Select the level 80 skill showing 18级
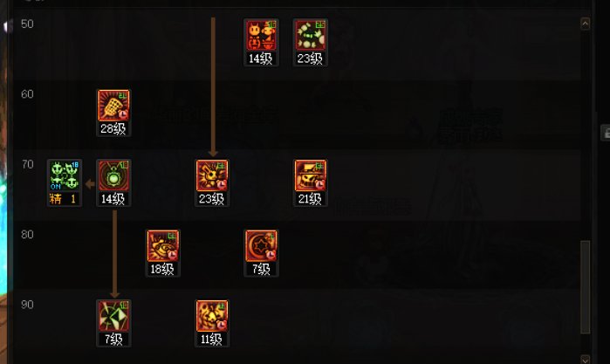The height and width of the screenshot is (364, 610). (162, 245)
